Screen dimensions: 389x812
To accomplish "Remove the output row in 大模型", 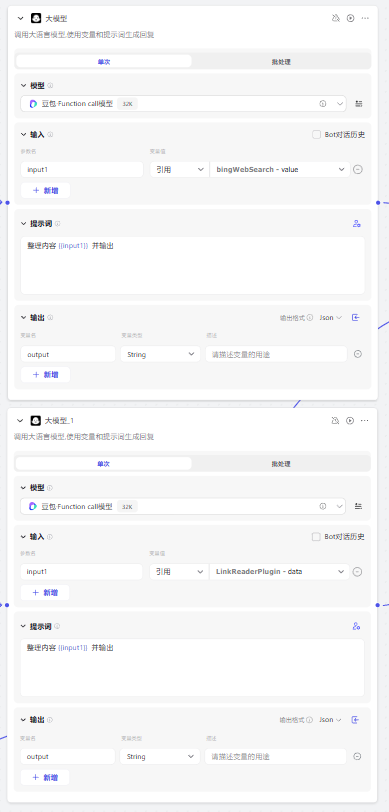I will coord(357,354).
